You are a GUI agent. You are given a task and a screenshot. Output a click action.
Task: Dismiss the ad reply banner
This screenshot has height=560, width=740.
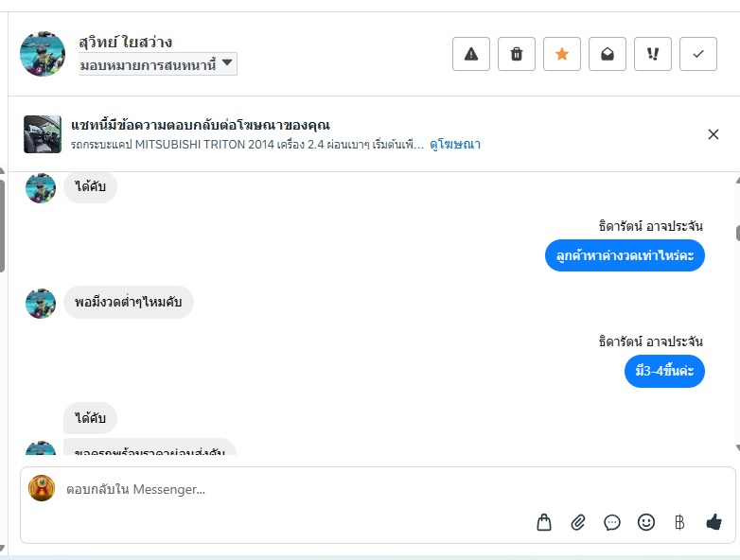[714, 134]
